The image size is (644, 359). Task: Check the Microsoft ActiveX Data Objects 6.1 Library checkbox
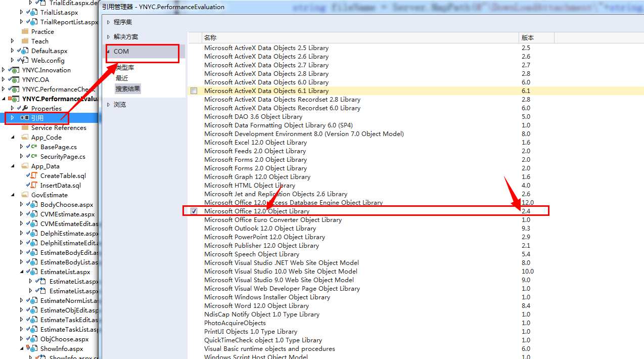pyautogui.click(x=194, y=91)
